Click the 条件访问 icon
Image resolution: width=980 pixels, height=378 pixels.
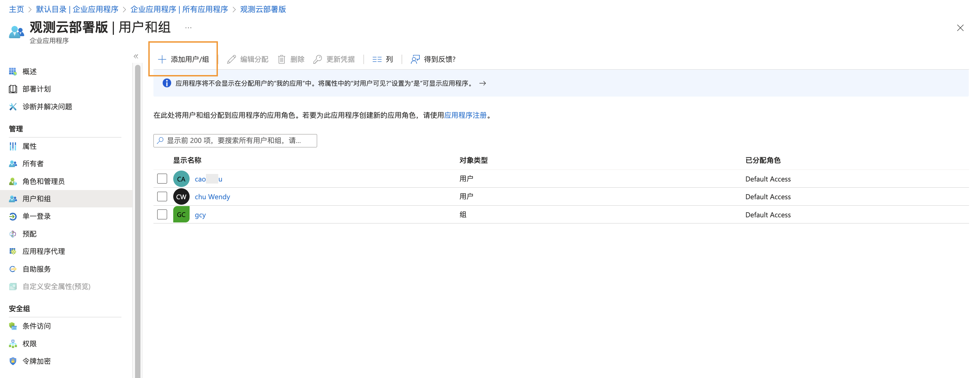13,326
